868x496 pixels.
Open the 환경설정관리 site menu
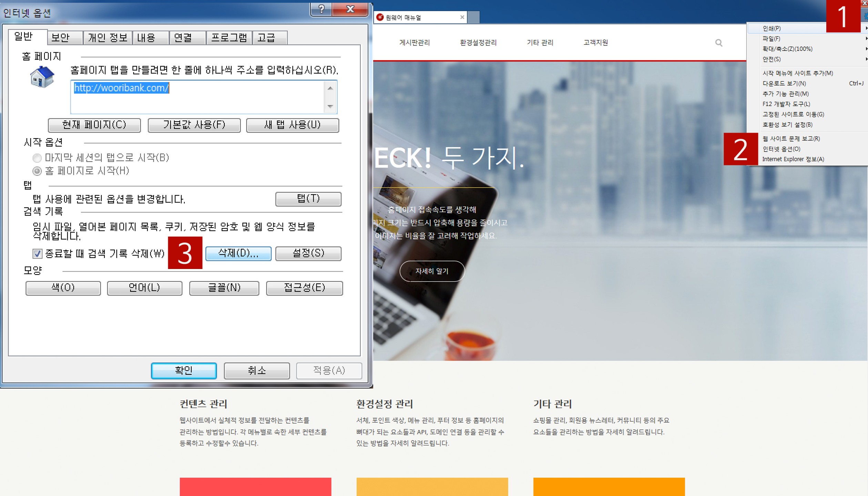[x=478, y=43]
